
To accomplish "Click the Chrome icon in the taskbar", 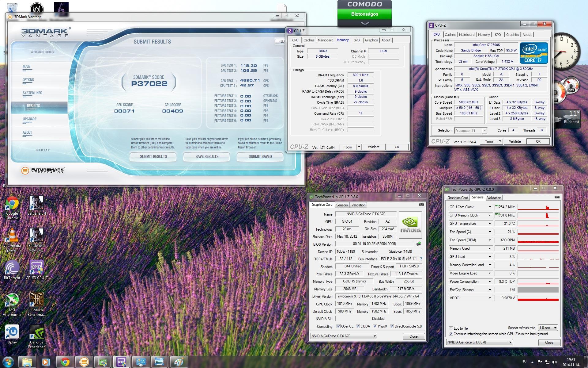I will tap(65, 362).
